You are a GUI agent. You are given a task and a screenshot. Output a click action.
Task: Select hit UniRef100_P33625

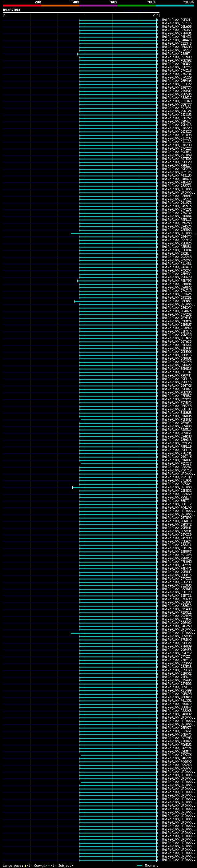177,294
